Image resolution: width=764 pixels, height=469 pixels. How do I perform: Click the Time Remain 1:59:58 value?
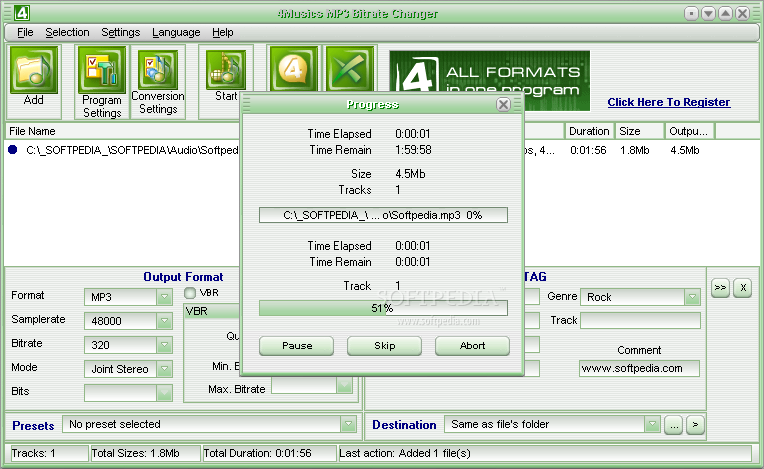click(413, 150)
